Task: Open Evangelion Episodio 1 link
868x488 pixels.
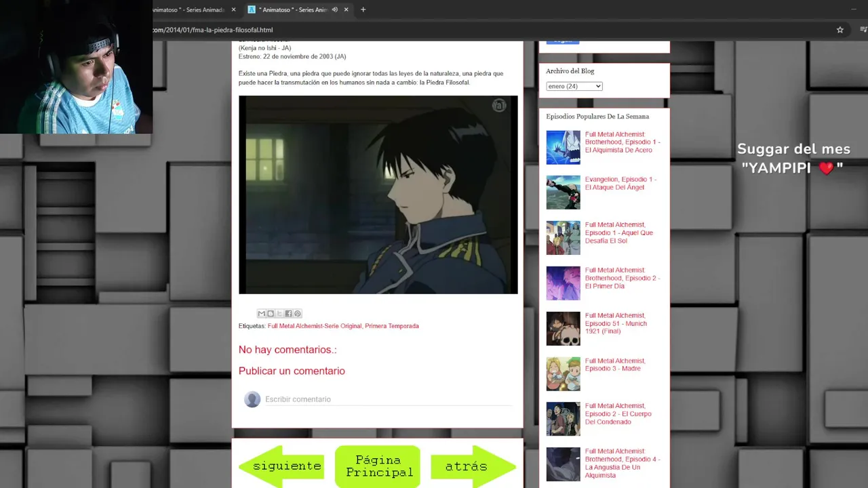Action: [620, 183]
